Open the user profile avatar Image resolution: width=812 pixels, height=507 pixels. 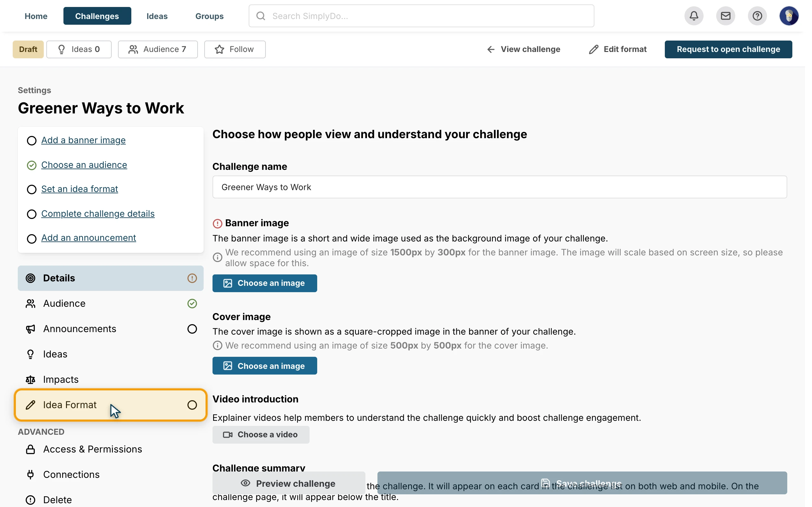coord(789,16)
